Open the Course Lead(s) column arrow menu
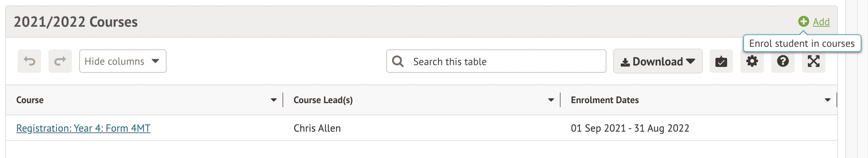The image size is (868, 158). pos(551,100)
